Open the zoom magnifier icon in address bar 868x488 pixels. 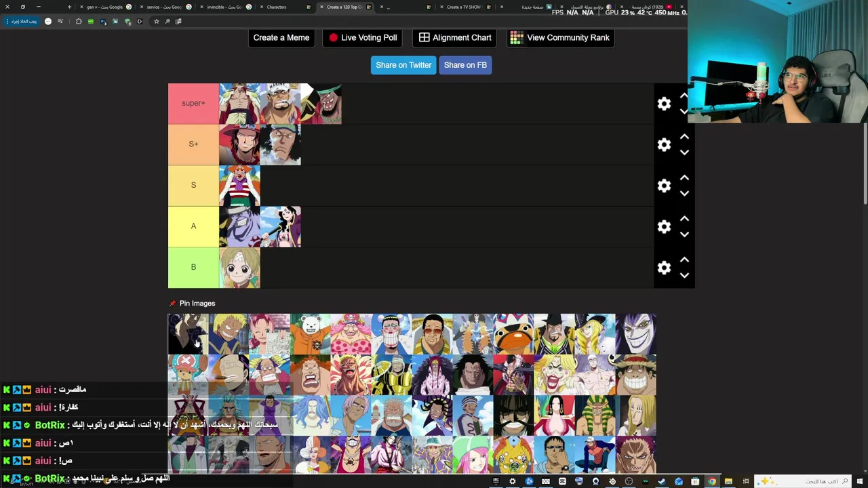(x=167, y=21)
